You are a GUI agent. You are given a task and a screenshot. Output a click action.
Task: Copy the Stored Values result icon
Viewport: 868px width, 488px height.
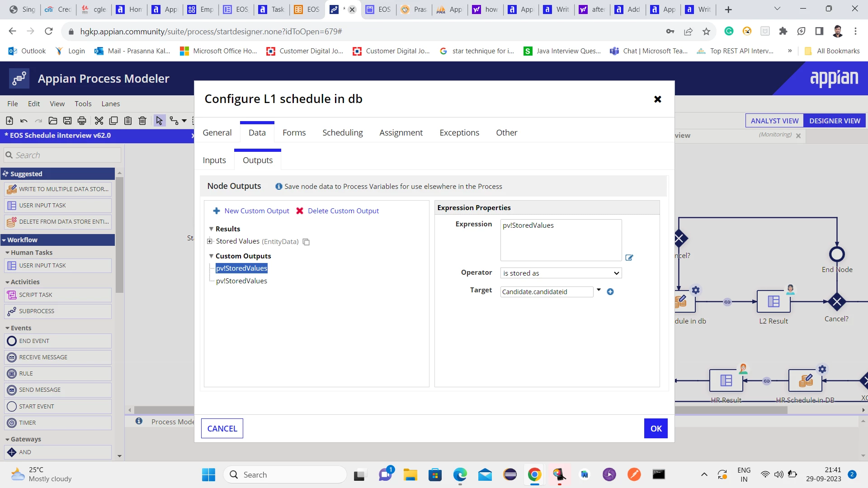click(306, 242)
